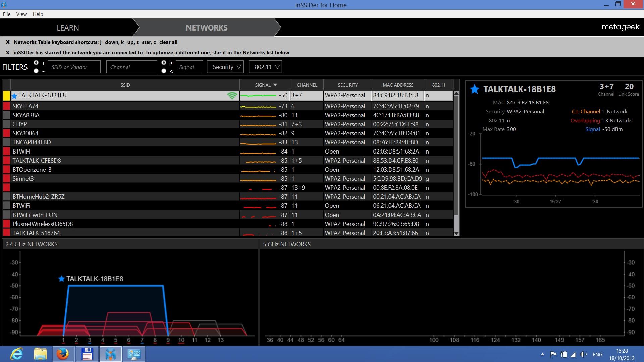The image size is (644, 362).
Task: Open network signal tray icon
Action: 573,354
